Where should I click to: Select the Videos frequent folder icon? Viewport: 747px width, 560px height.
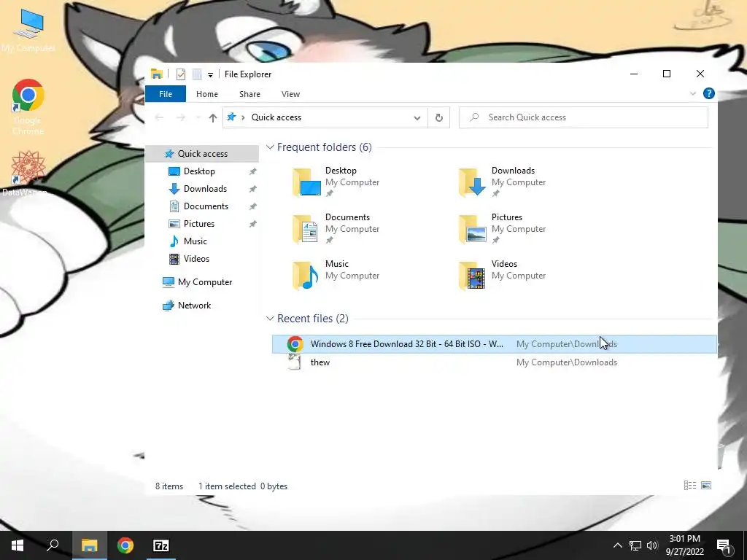point(472,275)
